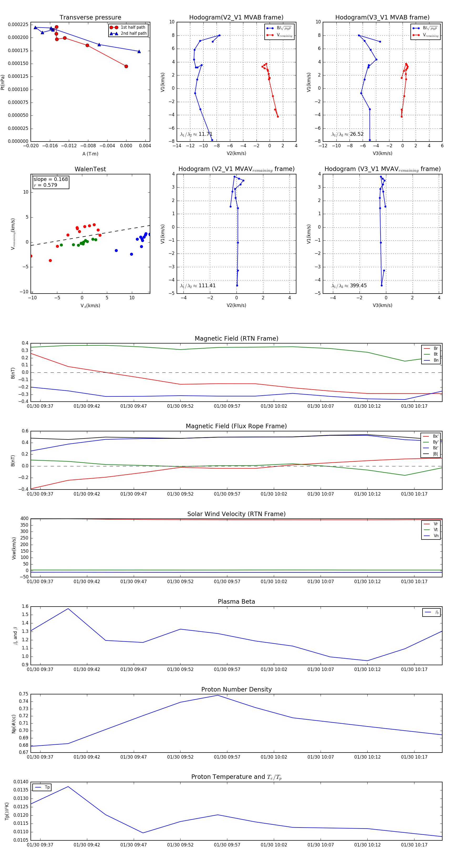Click the "Proton Temperature and Te/Tp" title
The image size is (473, 868).
tap(236, 777)
